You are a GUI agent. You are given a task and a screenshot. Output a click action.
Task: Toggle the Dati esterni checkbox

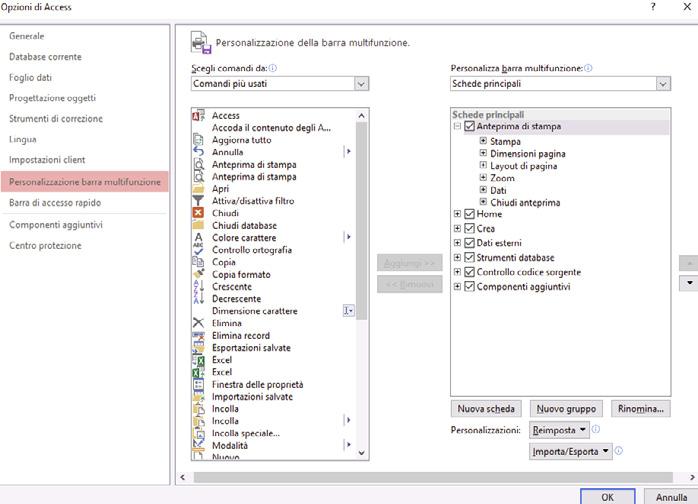pyautogui.click(x=469, y=243)
